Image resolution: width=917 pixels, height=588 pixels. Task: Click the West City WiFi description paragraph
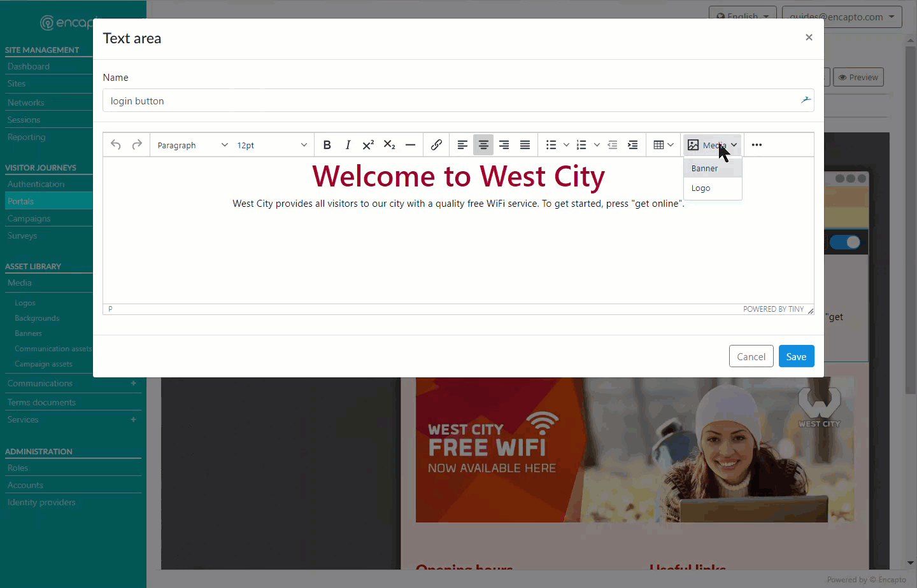(x=458, y=204)
